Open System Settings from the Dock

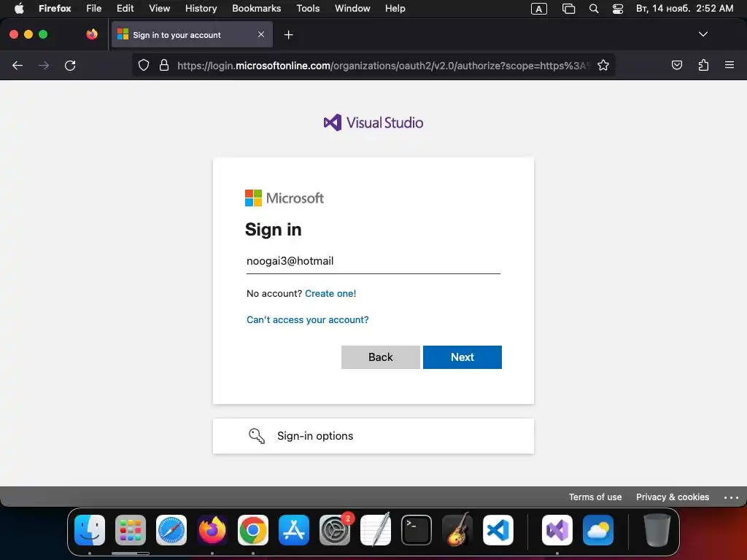pyautogui.click(x=334, y=530)
